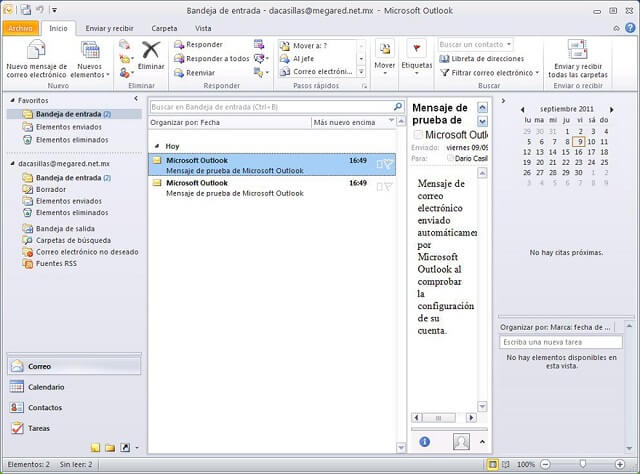Switch to Calendario view
The height and width of the screenshot is (474, 640).
[74, 387]
